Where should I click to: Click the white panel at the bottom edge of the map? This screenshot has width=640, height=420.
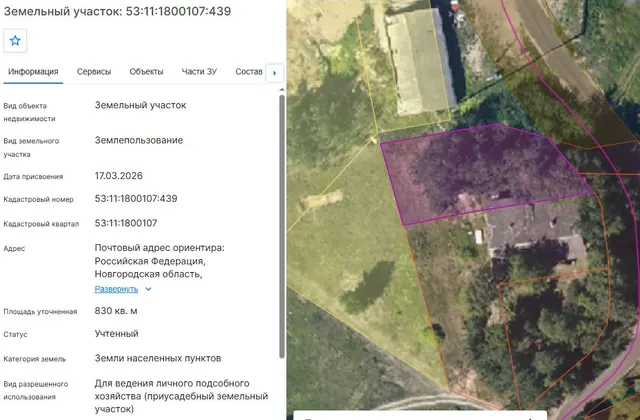(x=420, y=415)
